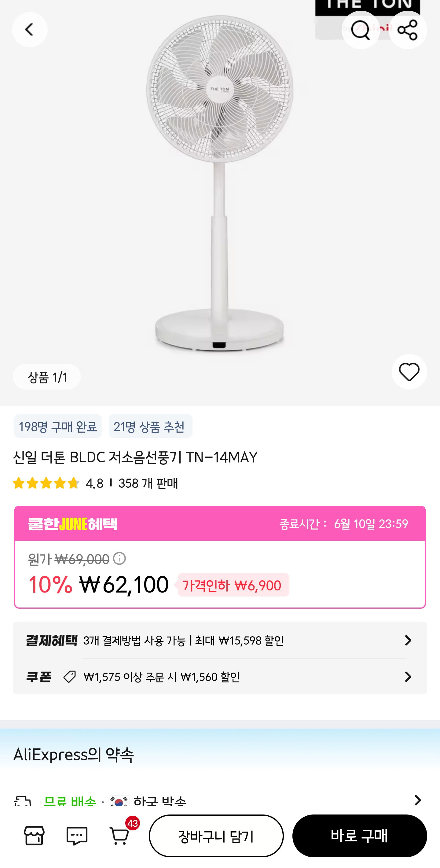Tap the 가격인하 ₩6,900 price drop badge
Image resolution: width=440 pixels, height=868 pixels.
tap(233, 585)
